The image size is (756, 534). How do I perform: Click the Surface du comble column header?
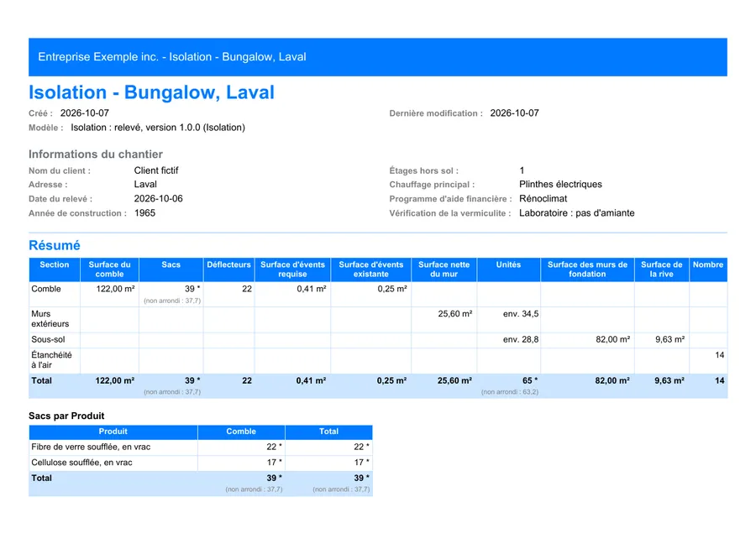pos(109,270)
